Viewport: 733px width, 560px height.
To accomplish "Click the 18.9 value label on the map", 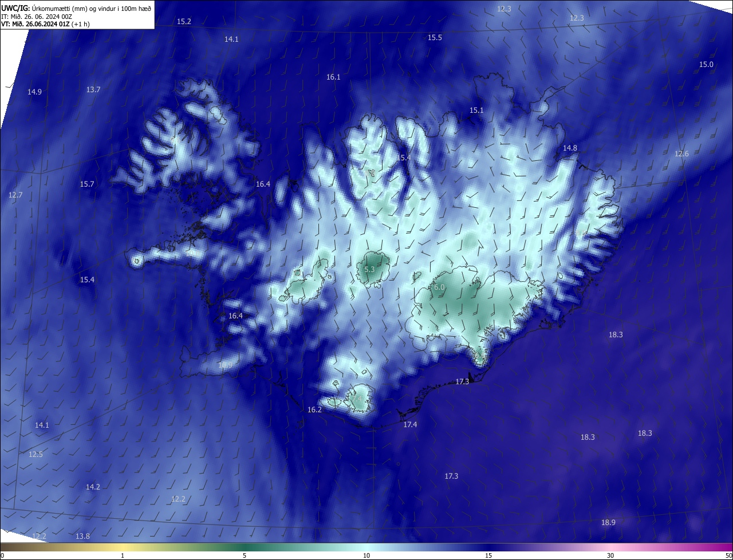I will [608, 522].
